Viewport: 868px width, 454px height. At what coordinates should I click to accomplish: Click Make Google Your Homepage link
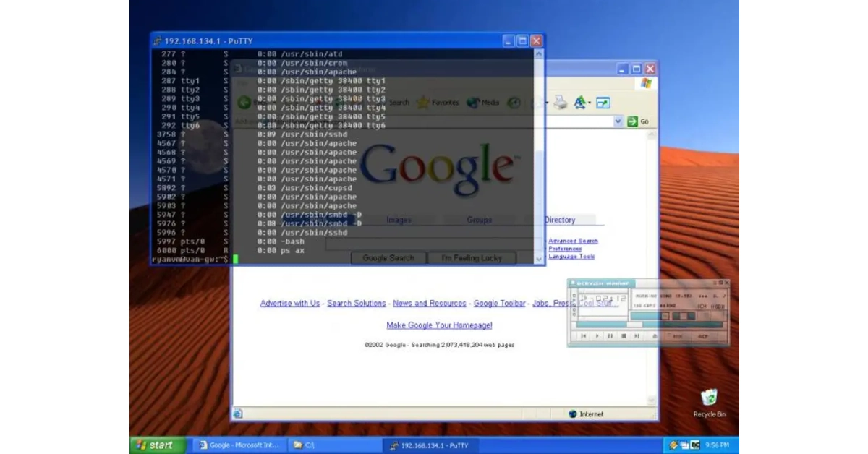[439, 325]
